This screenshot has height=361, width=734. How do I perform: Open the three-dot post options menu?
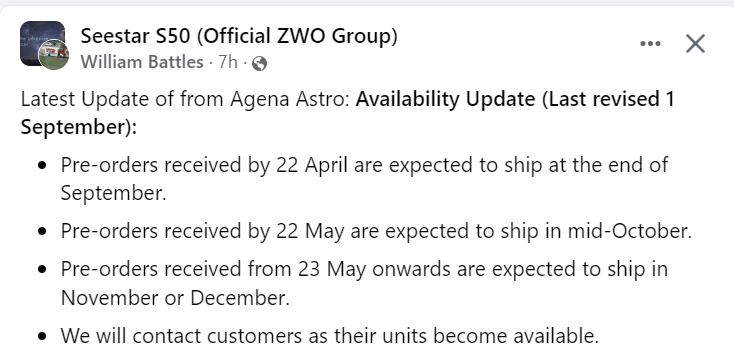tap(650, 44)
